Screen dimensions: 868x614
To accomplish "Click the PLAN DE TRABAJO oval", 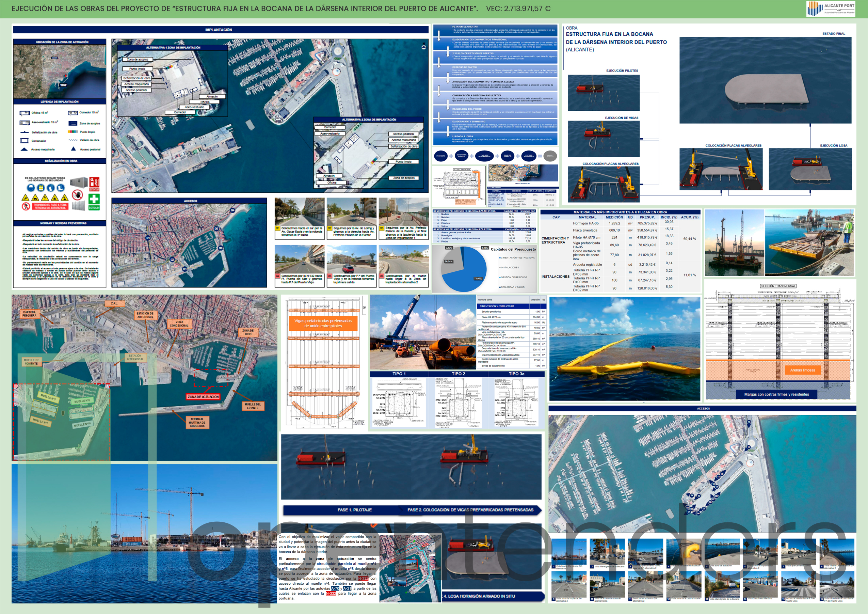I will tap(508, 156).
